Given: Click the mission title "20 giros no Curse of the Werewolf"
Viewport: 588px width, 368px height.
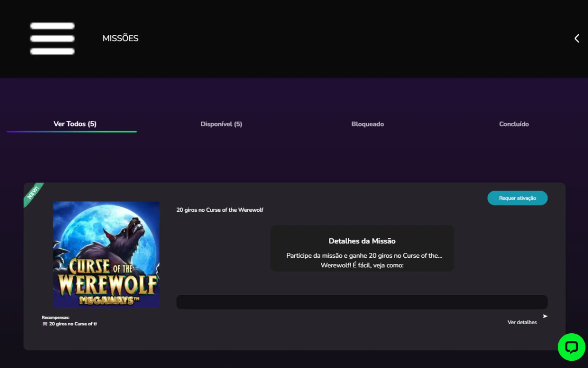Looking at the screenshot, I should click(x=220, y=210).
